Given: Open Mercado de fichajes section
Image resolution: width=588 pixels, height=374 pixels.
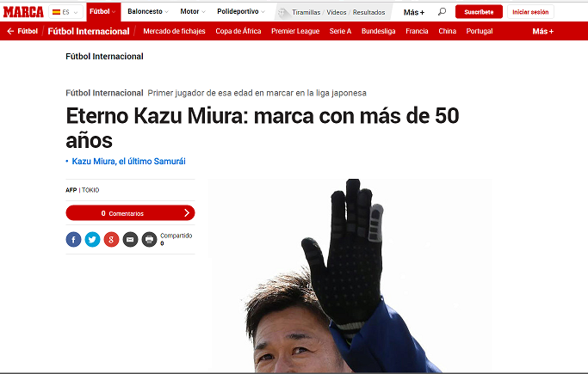Looking at the screenshot, I should (x=174, y=31).
